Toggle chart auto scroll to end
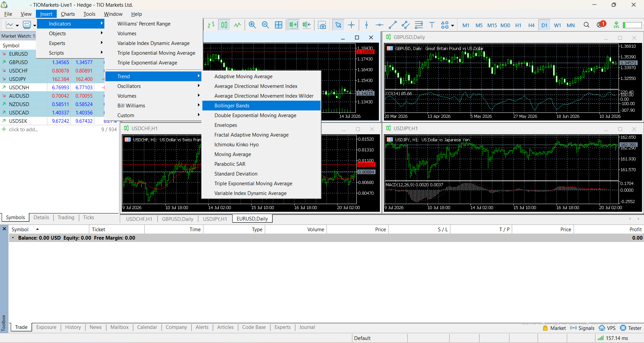This screenshot has width=644, height=343. coord(294,25)
